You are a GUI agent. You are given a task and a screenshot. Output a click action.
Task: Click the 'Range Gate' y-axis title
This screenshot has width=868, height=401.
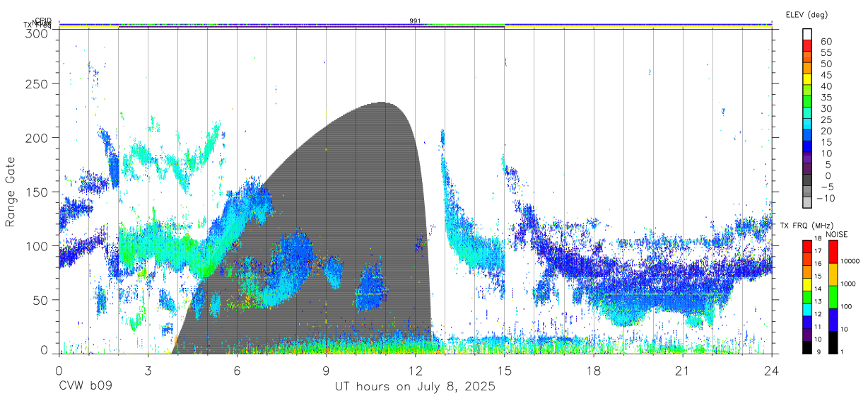click(11, 192)
